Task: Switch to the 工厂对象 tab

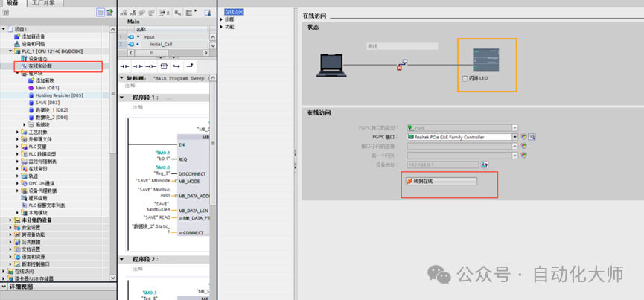Action: coord(46,3)
